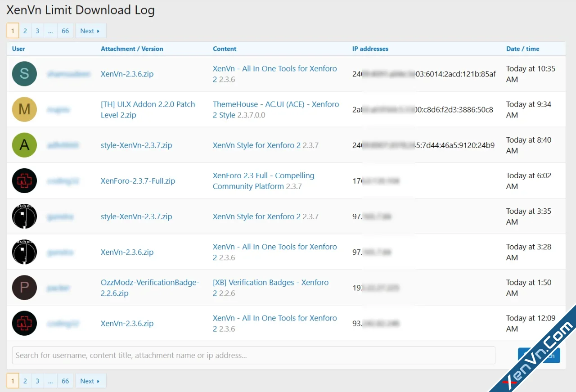Click the Today at 9:34 AM timestamp
The height and width of the screenshot is (392, 576).
point(529,109)
